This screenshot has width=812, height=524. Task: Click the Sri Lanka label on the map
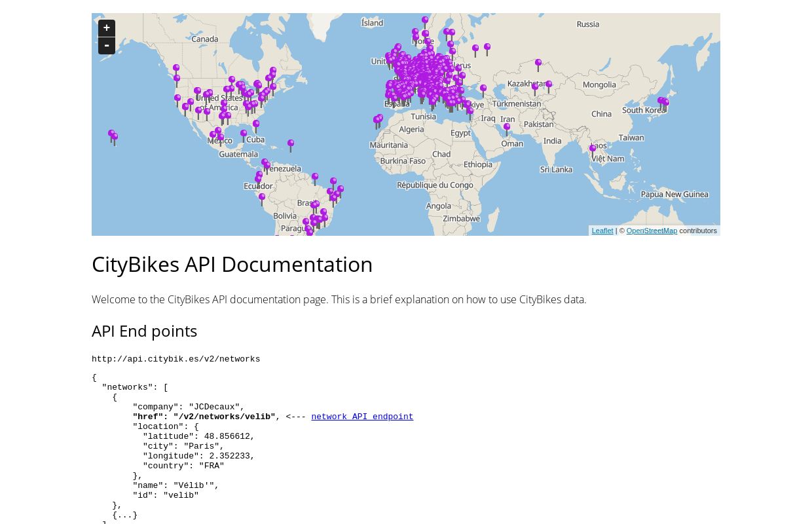click(556, 169)
